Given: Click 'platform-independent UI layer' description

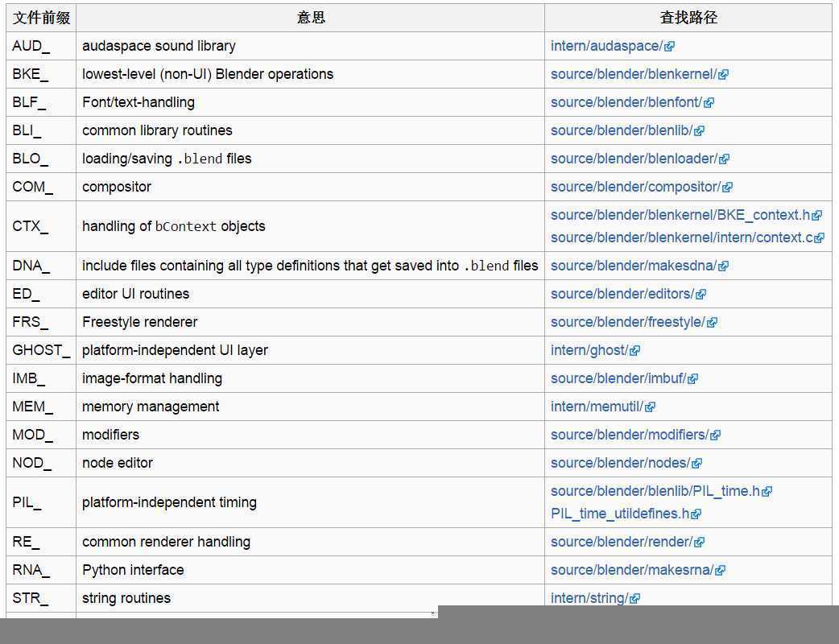Looking at the screenshot, I should click(175, 350).
